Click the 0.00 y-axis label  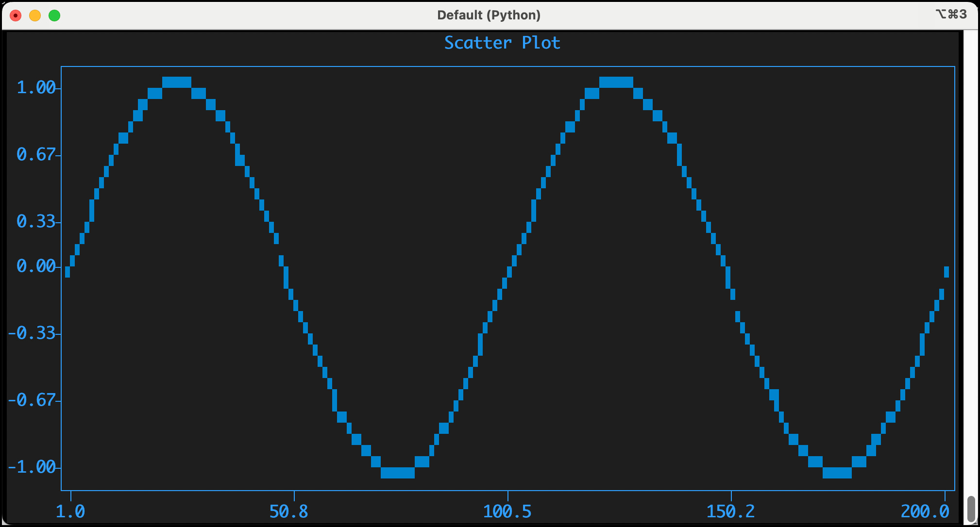(x=35, y=266)
